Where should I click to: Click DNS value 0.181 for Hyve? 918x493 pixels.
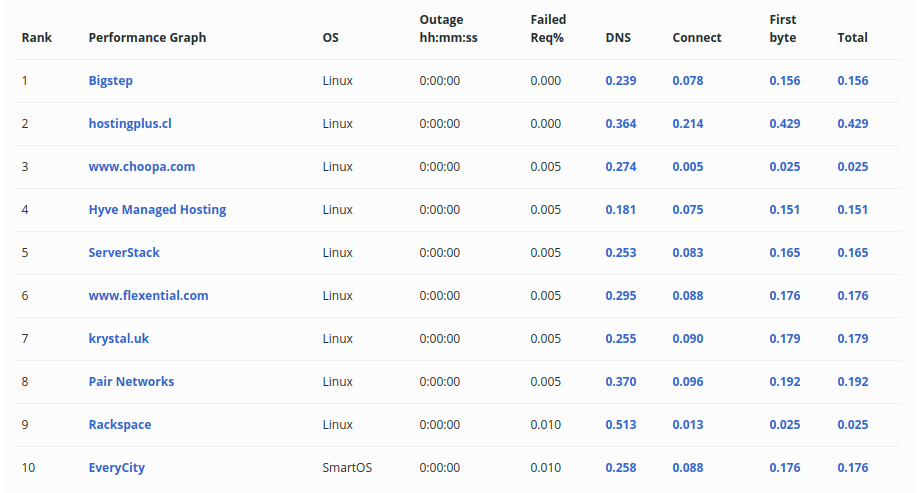621,210
